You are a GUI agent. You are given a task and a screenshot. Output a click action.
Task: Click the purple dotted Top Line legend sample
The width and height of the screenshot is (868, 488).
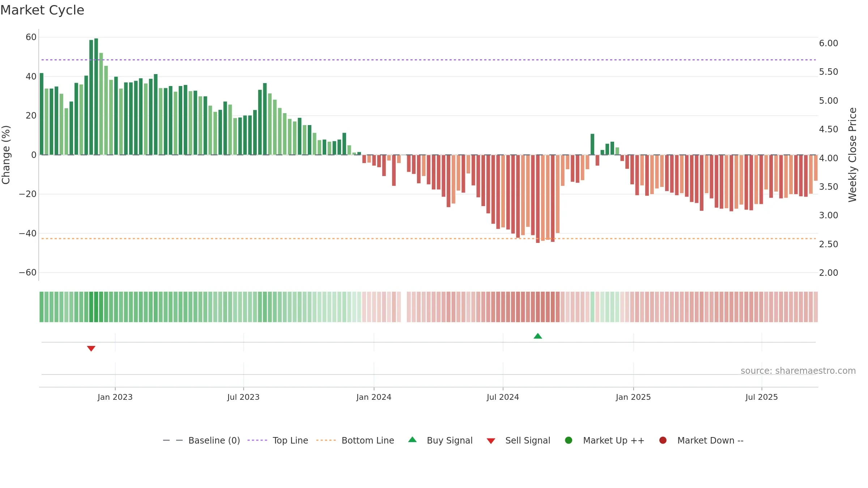pos(257,440)
